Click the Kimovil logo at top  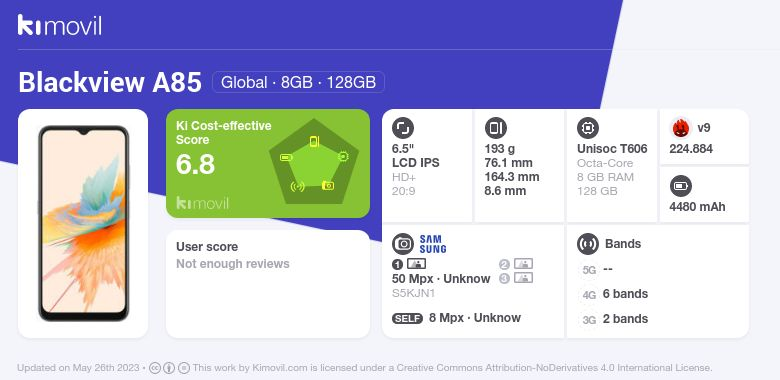click(59, 25)
